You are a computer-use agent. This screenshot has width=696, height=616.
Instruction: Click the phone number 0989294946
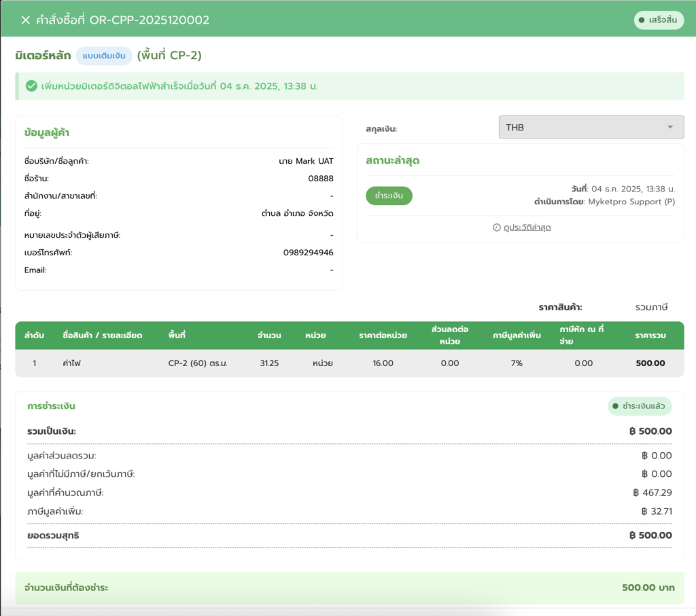click(x=308, y=253)
